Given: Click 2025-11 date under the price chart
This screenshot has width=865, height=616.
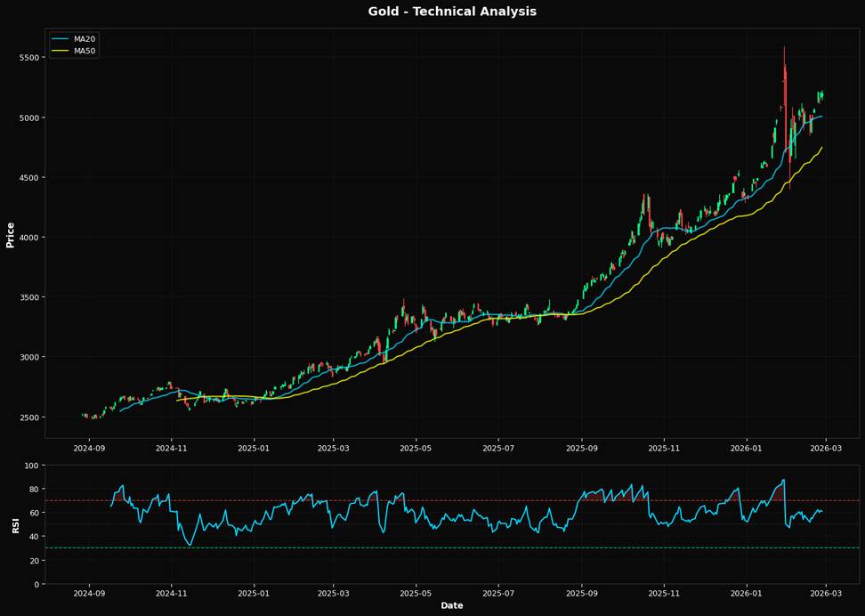Looking at the screenshot, I should [x=664, y=448].
